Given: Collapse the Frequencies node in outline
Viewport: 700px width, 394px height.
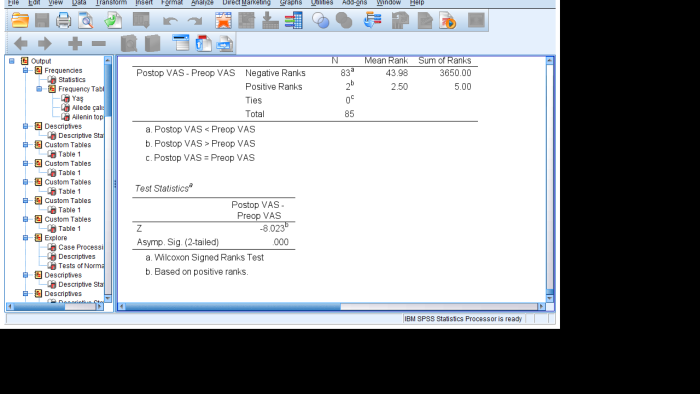Looking at the screenshot, I should [25, 71].
